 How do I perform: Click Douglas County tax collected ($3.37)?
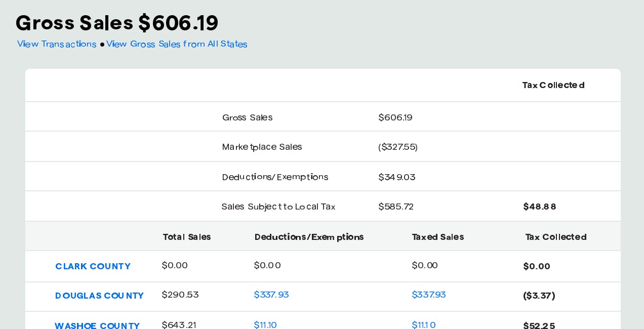pyautogui.click(x=539, y=296)
